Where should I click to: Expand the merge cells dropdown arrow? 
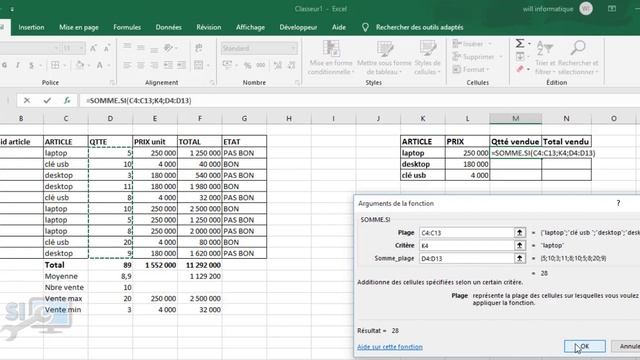(208, 65)
